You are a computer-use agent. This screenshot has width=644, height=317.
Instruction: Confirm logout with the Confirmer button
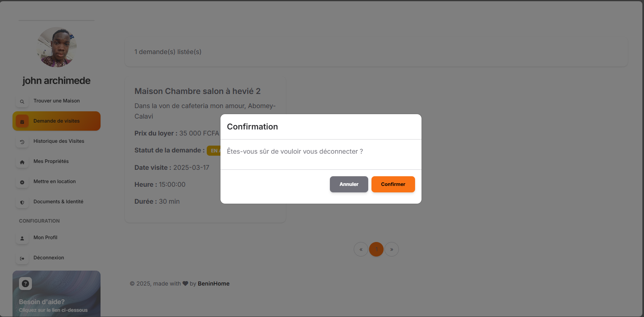(x=393, y=184)
